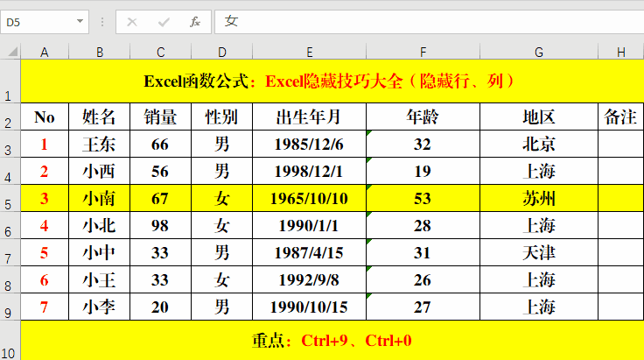Select column C header
644x360 pixels.
(x=161, y=53)
